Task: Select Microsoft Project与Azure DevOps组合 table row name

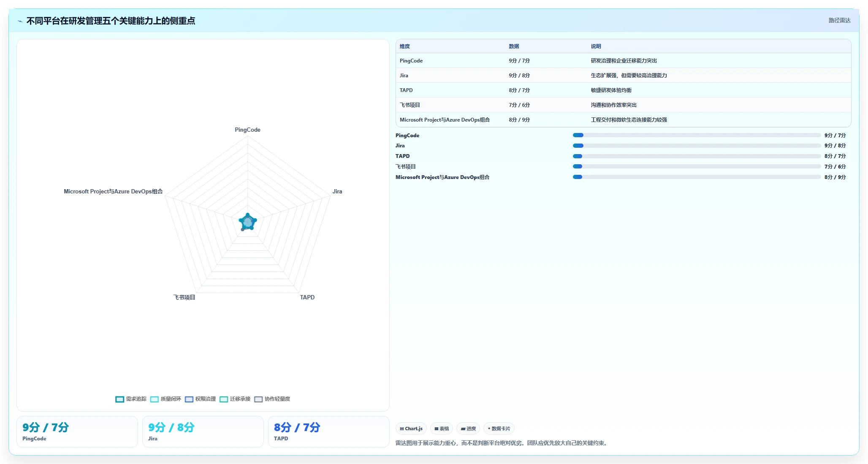Action: click(x=445, y=120)
